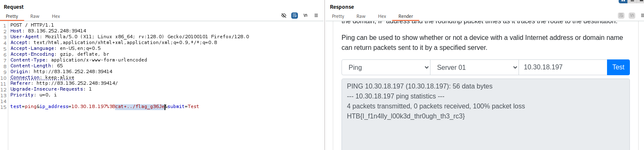Switch Request view to Raw tab

(x=35, y=16)
